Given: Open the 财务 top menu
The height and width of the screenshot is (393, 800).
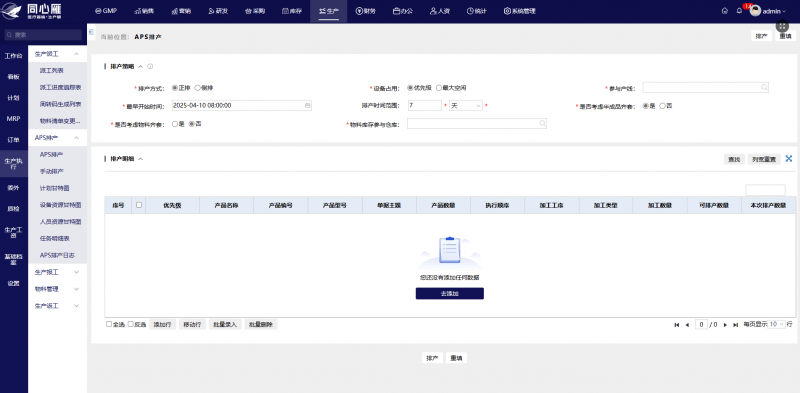Looking at the screenshot, I should (x=365, y=11).
